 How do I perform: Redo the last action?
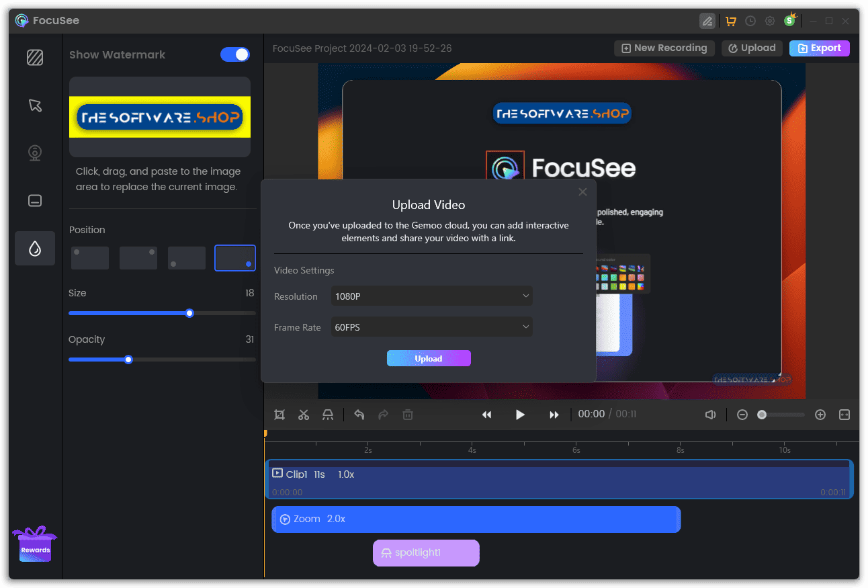coord(384,415)
